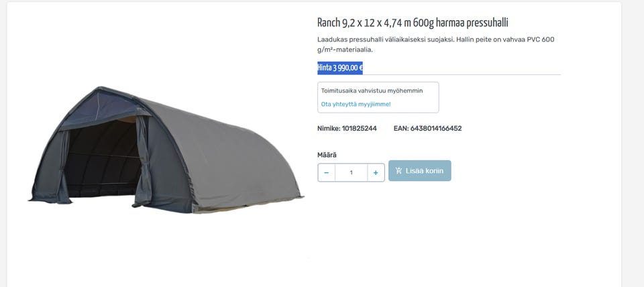The image size is (644, 287).
Task: Click the product title Ranch 9,2 x 12 pressuhalli
Action: (x=413, y=23)
